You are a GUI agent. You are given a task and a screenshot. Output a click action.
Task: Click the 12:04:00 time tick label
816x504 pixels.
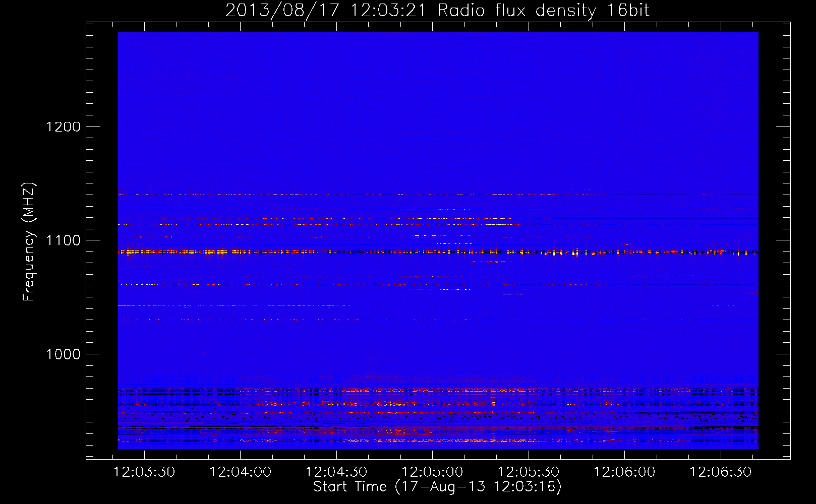tap(240, 472)
